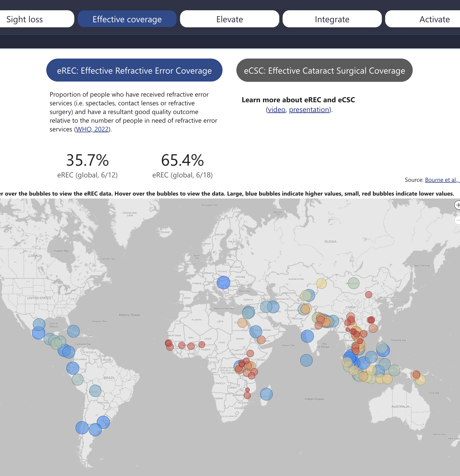Click the large blue bubble near Romania
The image size is (460, 476).
coord(223,282)
